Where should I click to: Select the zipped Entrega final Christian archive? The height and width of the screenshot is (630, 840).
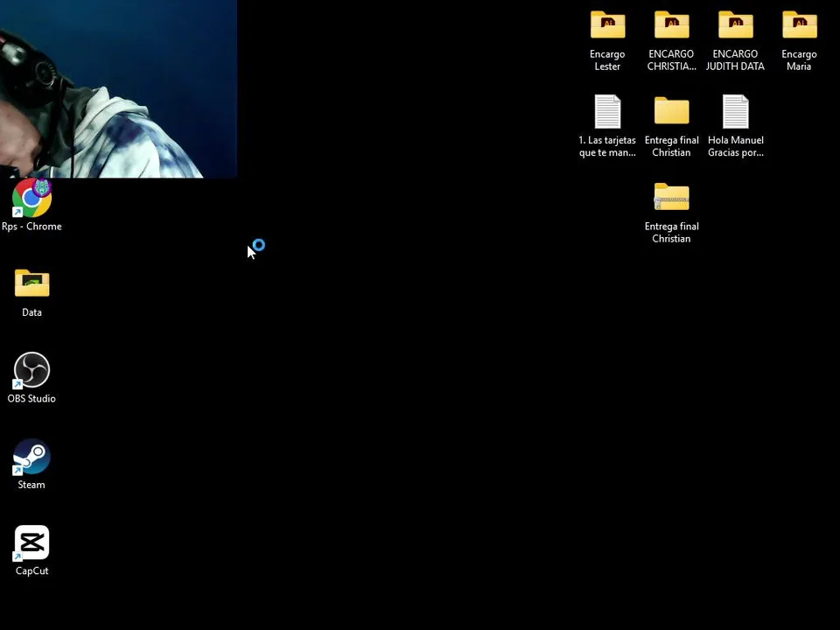coord(671,197)
